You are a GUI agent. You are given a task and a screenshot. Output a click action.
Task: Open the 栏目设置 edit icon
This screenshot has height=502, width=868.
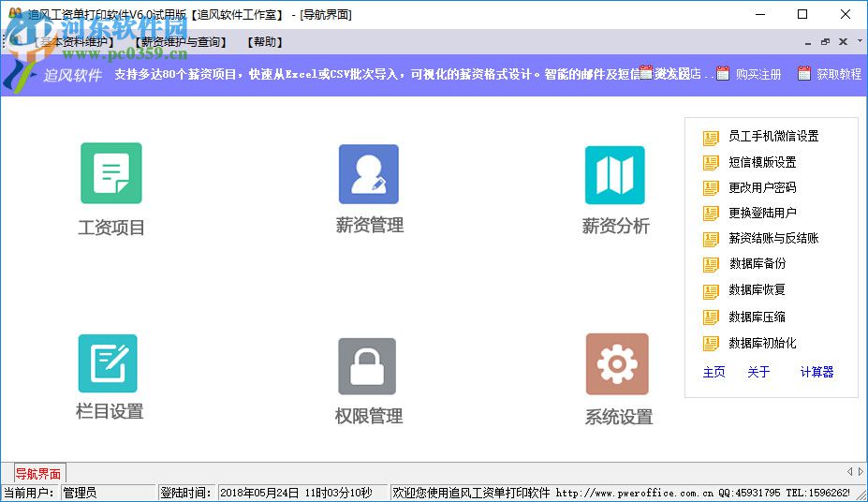tap(108, 363)
